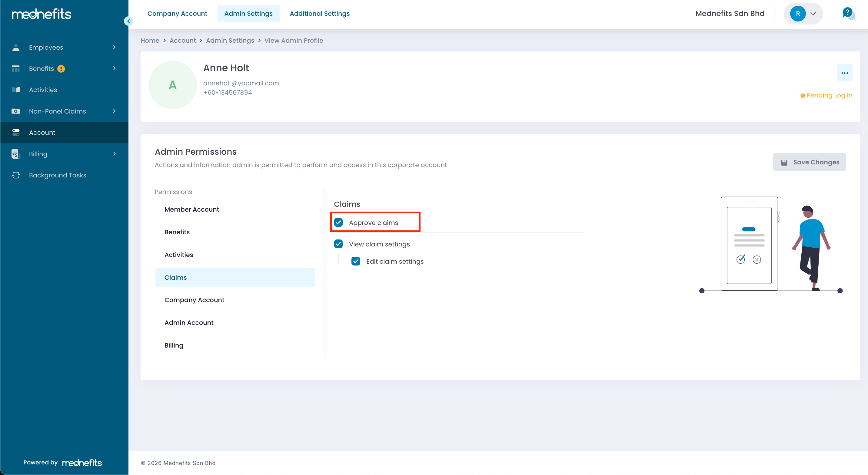Select Member Account in permissions list
Viewport: 868px width, 475px height.
click(191, 209)
